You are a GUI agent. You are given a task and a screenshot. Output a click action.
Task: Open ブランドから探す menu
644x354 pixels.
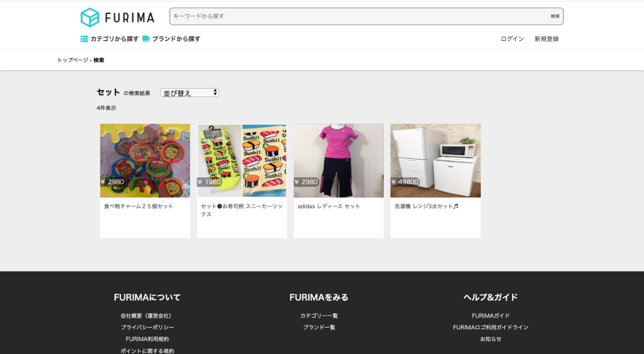(176, 39)
